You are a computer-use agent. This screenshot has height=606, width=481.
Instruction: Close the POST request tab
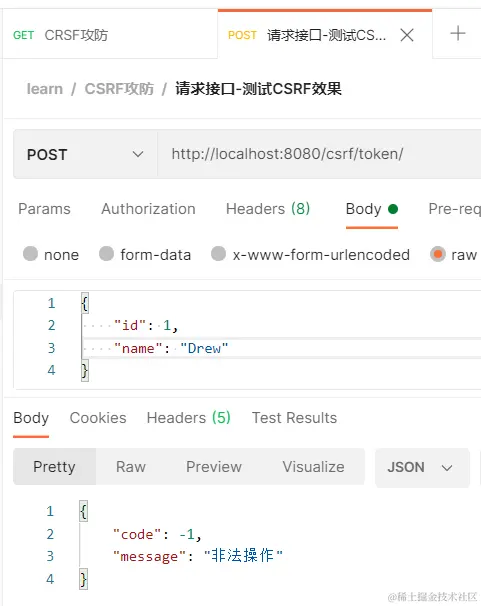pyautogui.click(x=407, y=35)
